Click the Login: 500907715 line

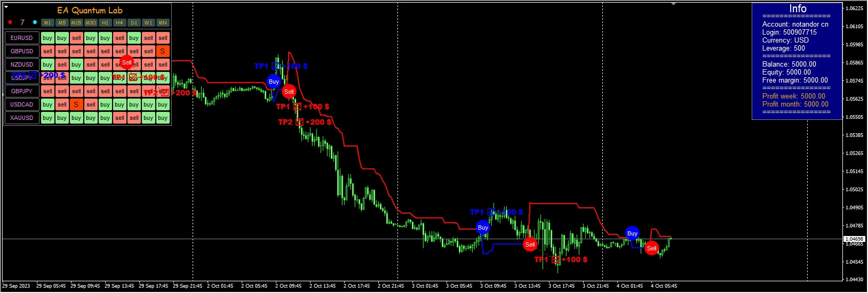(x=790, y=32)
